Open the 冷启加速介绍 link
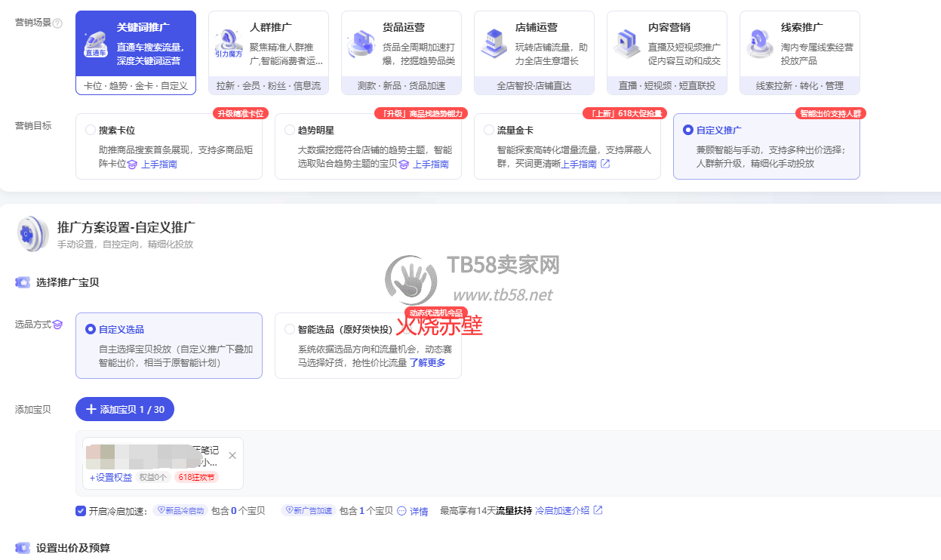This screenshot has width=941, height=560. (563, 511)
